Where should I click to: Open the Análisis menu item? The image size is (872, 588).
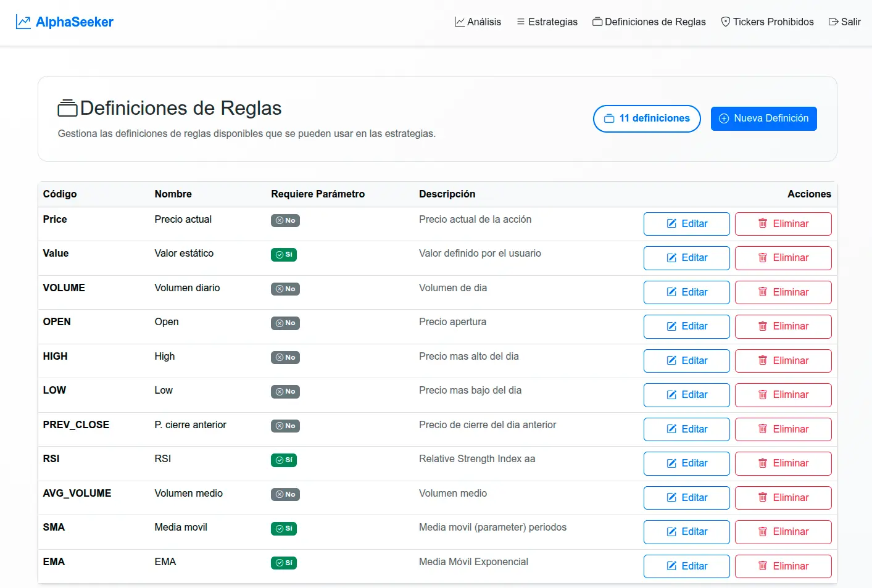[478, 22]
